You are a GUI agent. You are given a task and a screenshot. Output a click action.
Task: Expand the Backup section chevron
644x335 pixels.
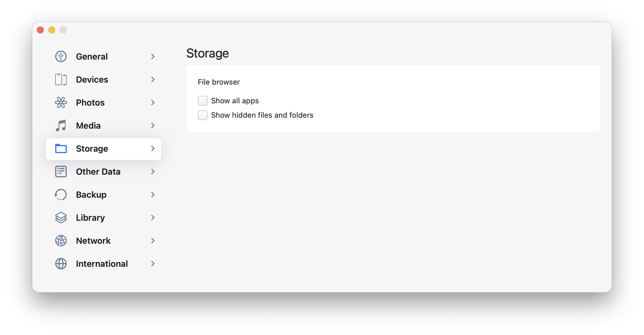click(153, 195)
